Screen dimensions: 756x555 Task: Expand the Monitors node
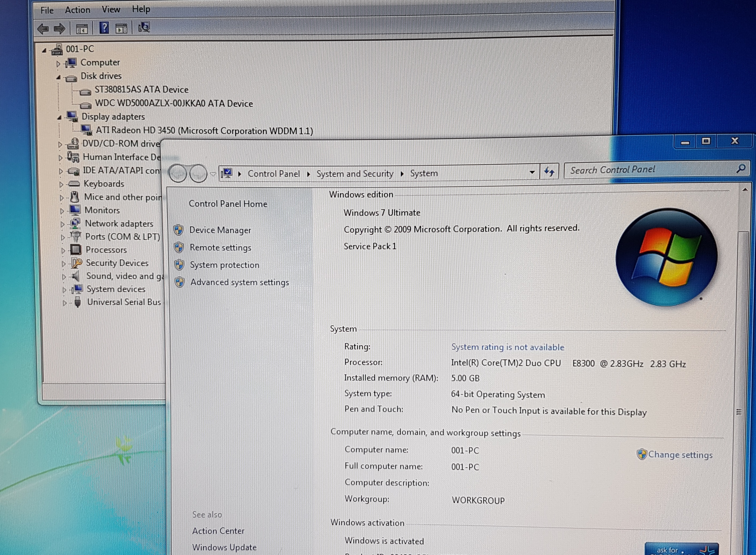[x=62, y=211]
